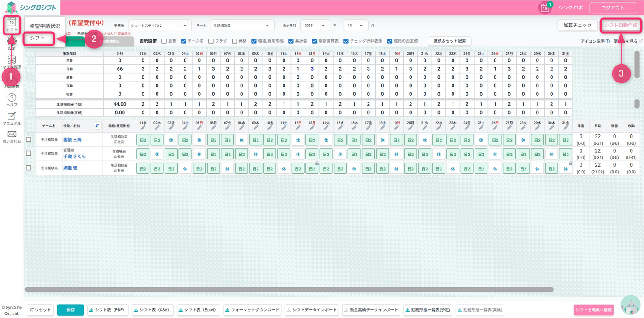Open the 事業所 dropdown ショートステイTD2
The image size is (644, 318).
click(x=160, y=26)
